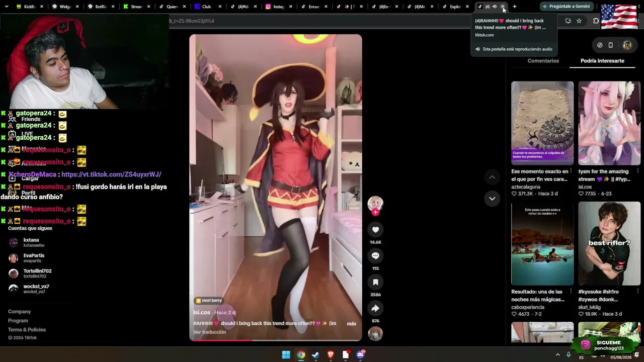Screen dimensions: 644x362
Task: Click 'Ver traducción' under the caption
Action: point(210,332)
